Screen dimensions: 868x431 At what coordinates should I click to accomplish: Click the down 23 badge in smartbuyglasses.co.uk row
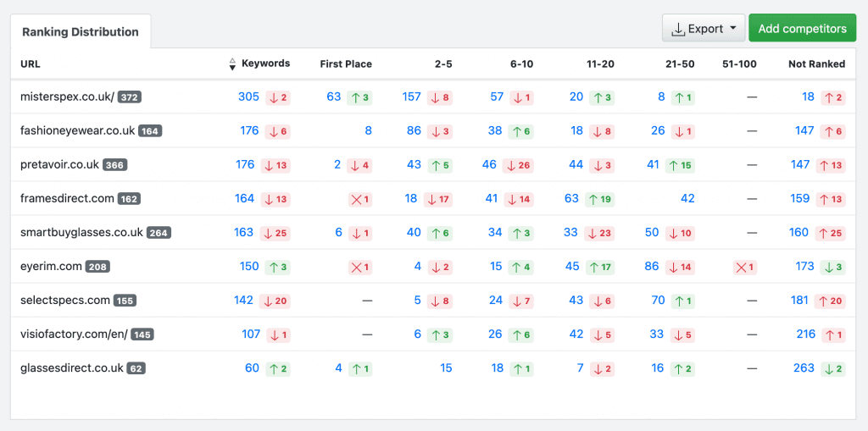coord(599,234)
